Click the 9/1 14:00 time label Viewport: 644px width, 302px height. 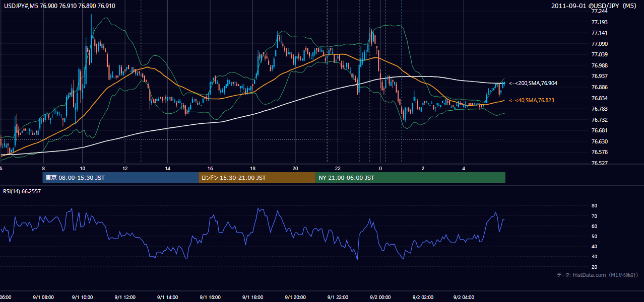(168, 297)
